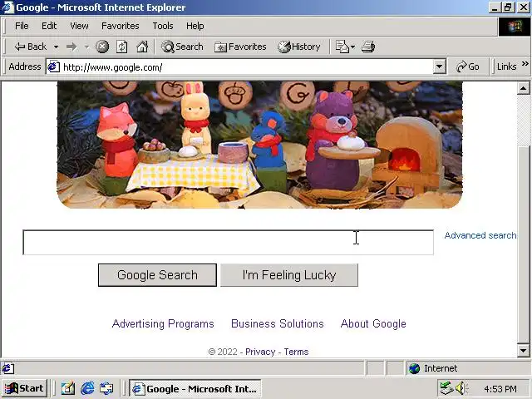Image resolution: width=532 pixels, height=399 pixels.
Task: Open the Privacy link
Action: click(260, 352)
